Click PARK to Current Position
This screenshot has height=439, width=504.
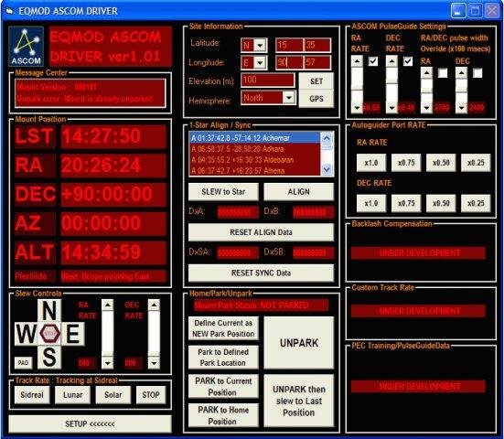pos(223,386)
